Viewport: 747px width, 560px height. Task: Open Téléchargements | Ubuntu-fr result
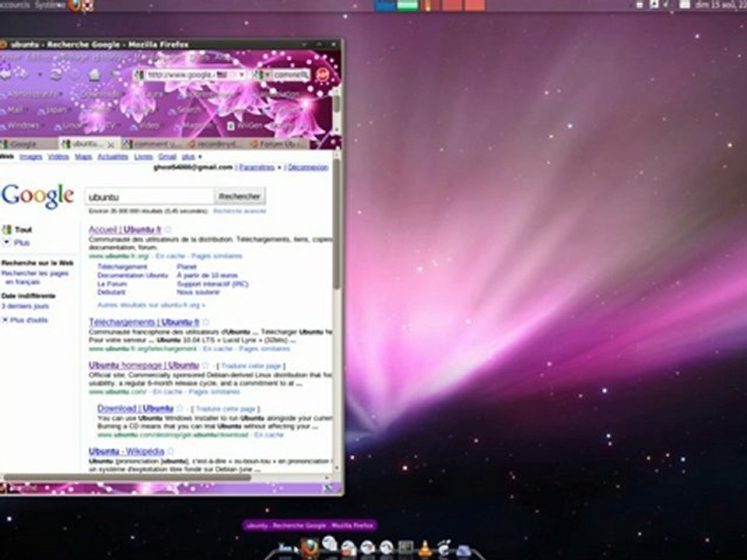click(144, 322)
